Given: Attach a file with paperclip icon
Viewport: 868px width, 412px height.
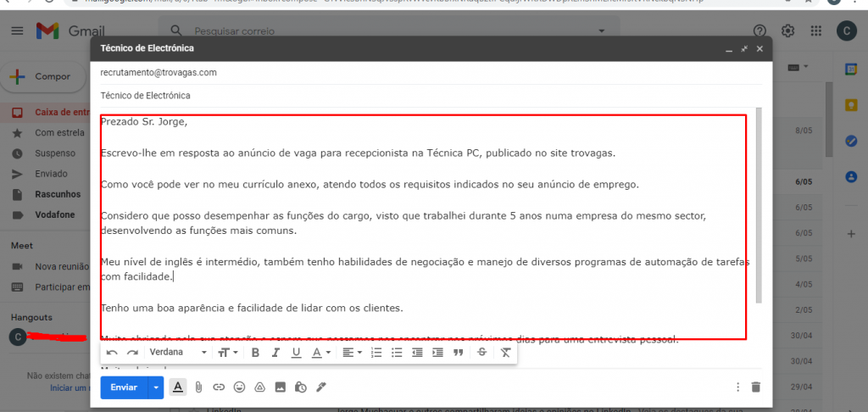Looking at the screenshot, I should click(198, 387).
